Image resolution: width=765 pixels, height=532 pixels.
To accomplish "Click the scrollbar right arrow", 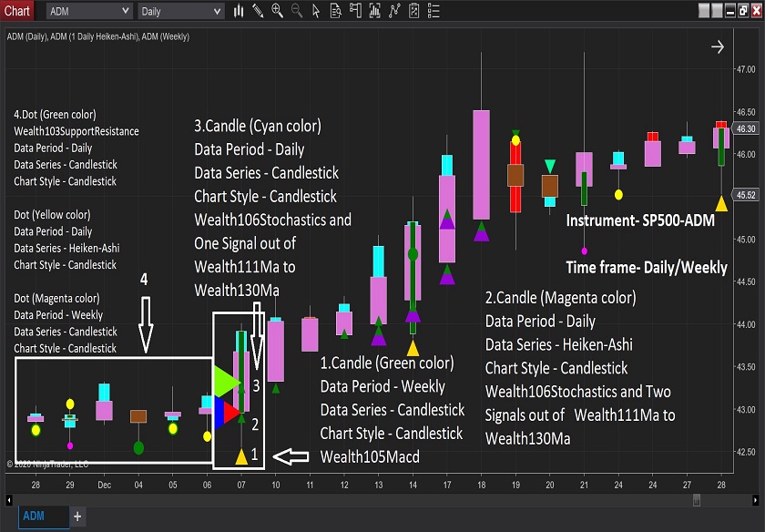I will 757,499.
